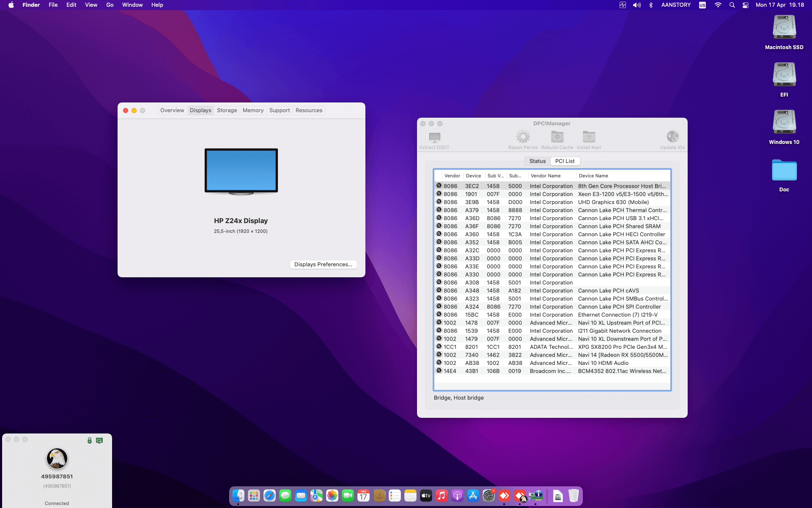Open Music from the Dock
The height and width of the screenshot is (508, 812).
[441, 495]
